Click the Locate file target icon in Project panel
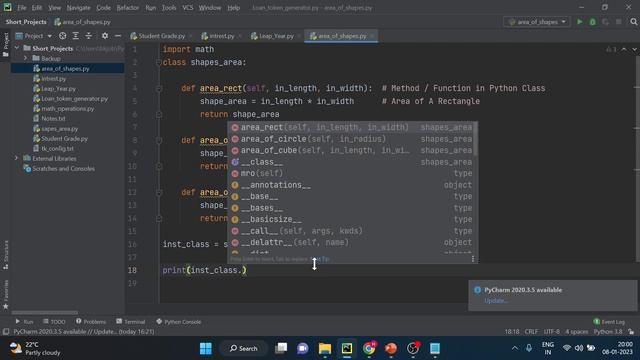 (62, 36)
